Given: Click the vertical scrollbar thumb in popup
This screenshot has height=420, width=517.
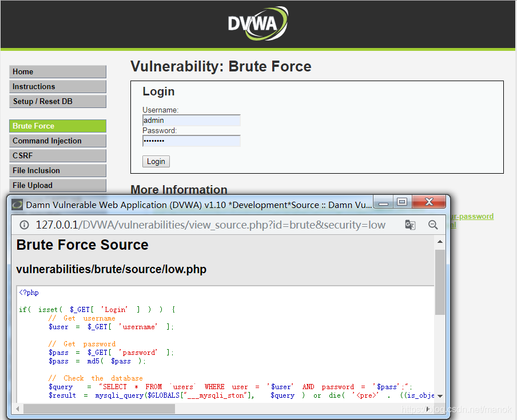Looking at the screenshot, I should (x=440, y=282).
